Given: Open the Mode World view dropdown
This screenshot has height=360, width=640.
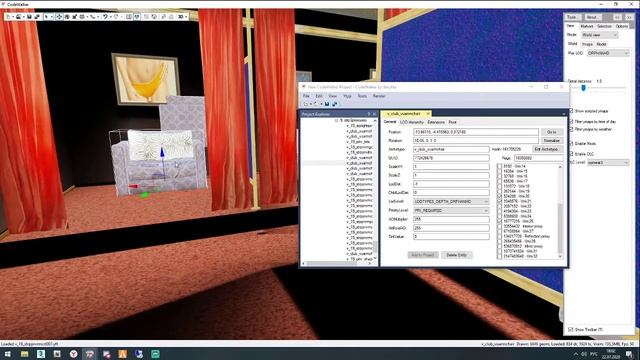Looking at the screenshot, I should pyautogui.click(x=600, y=35).
